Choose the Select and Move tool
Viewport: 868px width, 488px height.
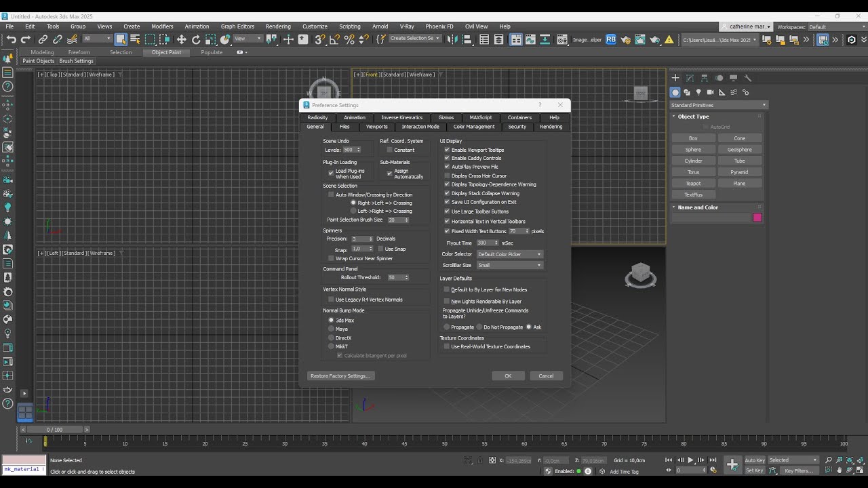(x=181, y=39)
